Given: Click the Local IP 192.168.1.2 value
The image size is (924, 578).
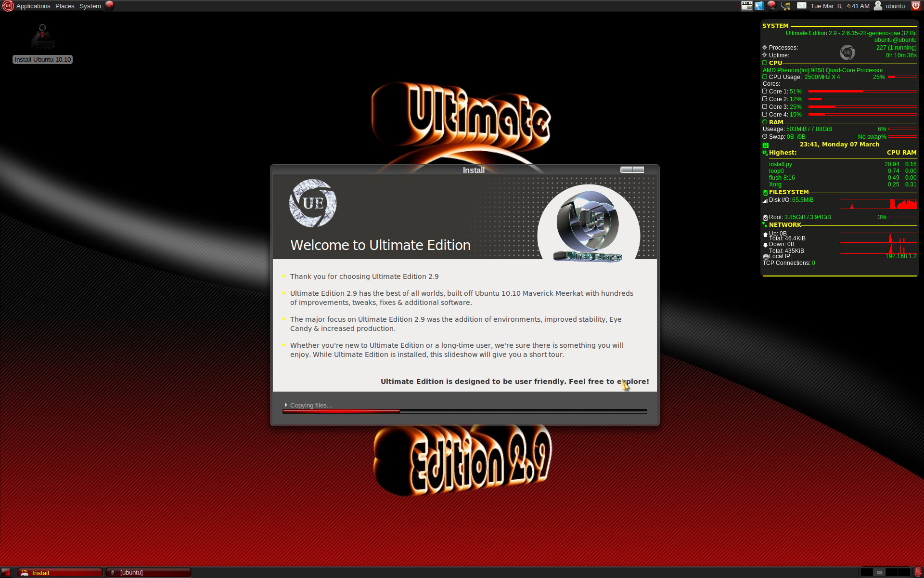Looking at the screenshot, I should (901, 256).
